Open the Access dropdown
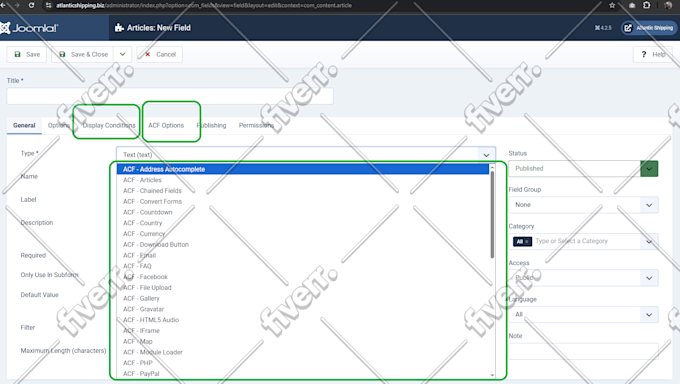This screenshot has width=680, height=384. pyautogui.click(x=583, y=278)
